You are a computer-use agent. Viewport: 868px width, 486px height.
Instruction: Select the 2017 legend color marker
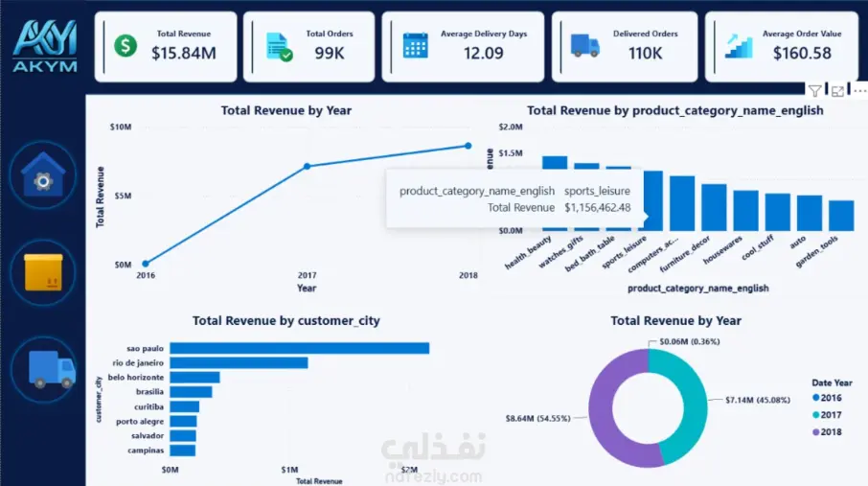coord(816,414)
